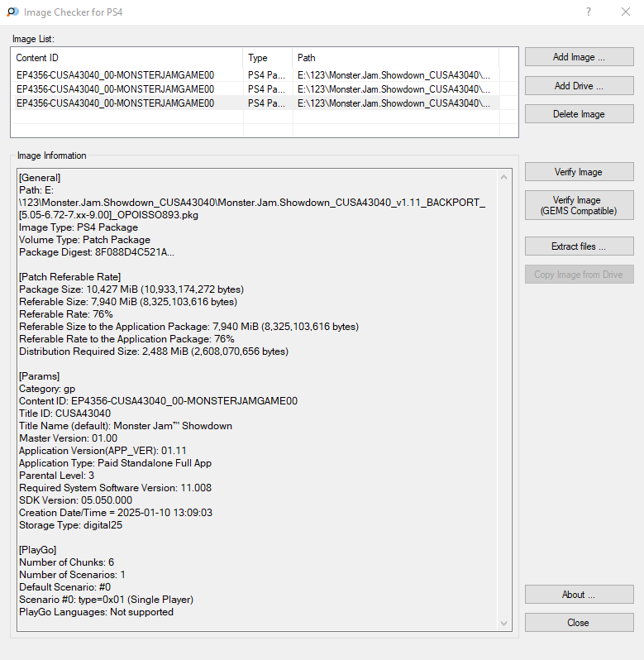Click the 'Package Size: 10,427 MiB' line
644x660 pixels.
[x=131, y=289]
